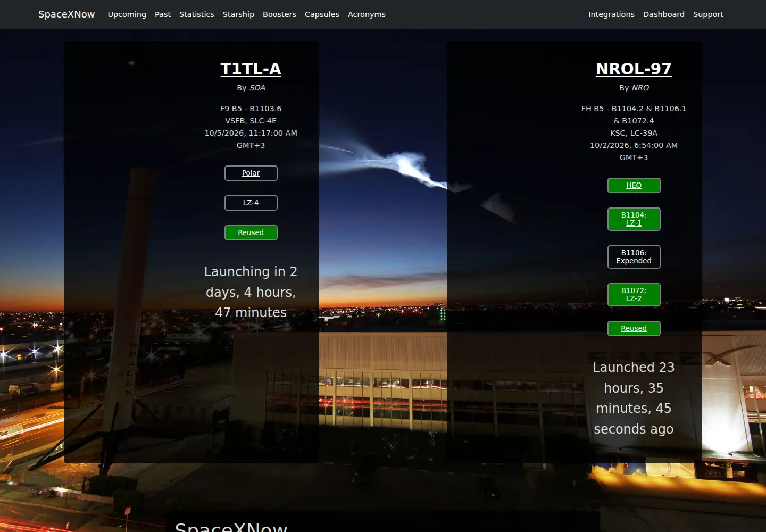Show the Acronyms list

tap(367, 14)
